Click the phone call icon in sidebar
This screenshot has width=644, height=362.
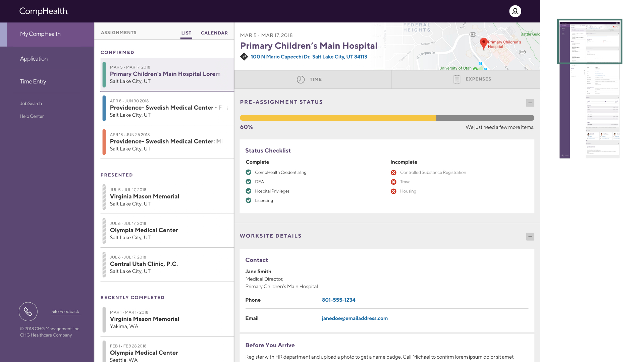click(28, 312)
